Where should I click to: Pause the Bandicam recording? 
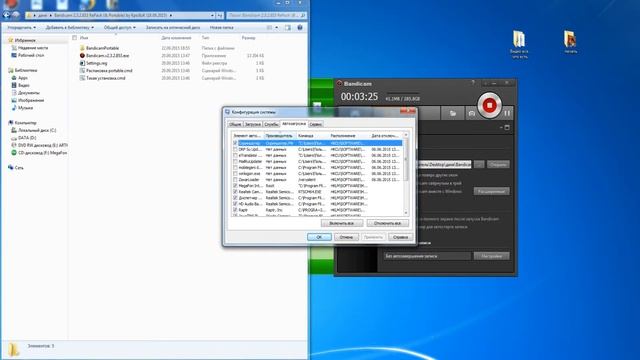(507, 113)
